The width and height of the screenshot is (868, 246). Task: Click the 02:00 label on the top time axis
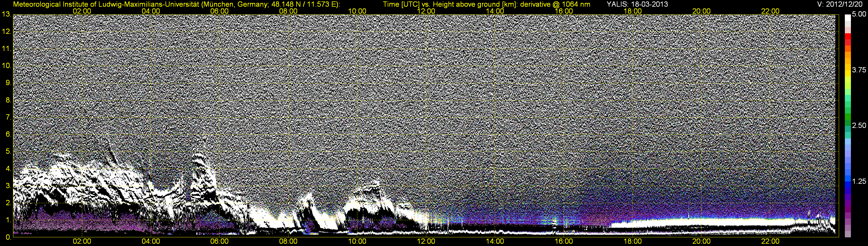coord(82,11)
